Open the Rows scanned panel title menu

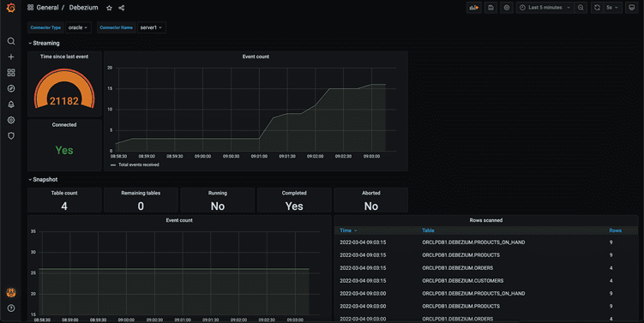(486, 220)
